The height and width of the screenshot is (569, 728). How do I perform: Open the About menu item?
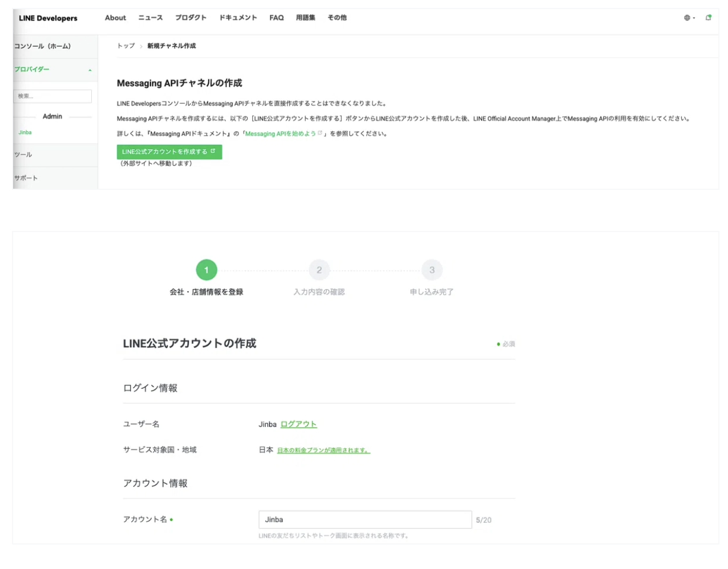[115, 18]
